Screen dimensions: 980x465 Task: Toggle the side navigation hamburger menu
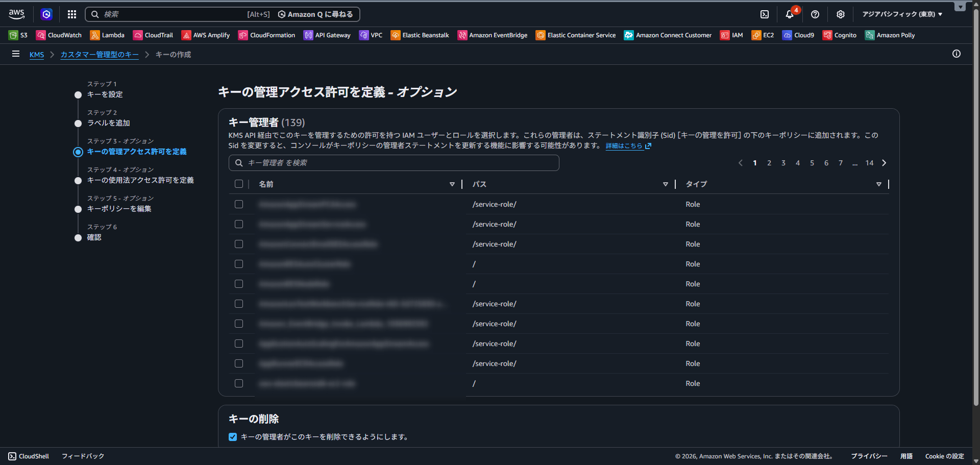tap(16, 54)
